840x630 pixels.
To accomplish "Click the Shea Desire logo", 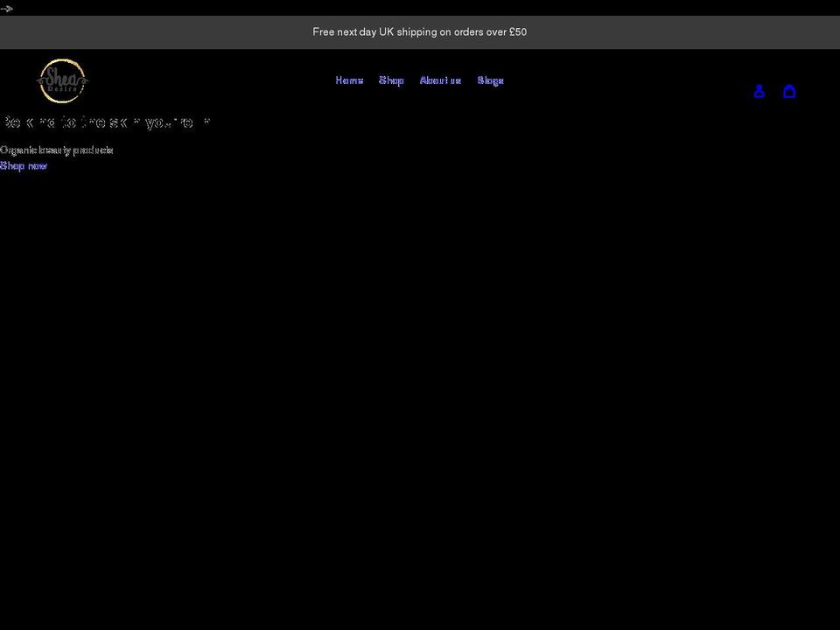I will (x=63, y=80).
